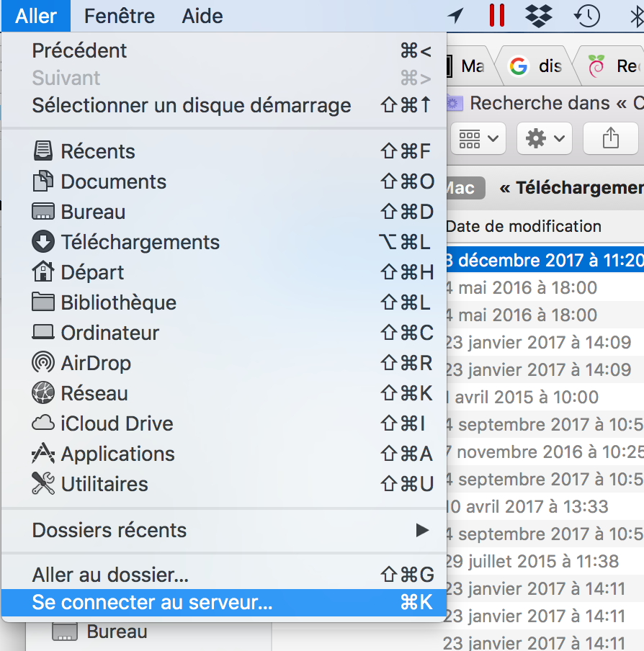Click the Téléchargements download arrow icon
644x651 pixels.
pos(43,242)
